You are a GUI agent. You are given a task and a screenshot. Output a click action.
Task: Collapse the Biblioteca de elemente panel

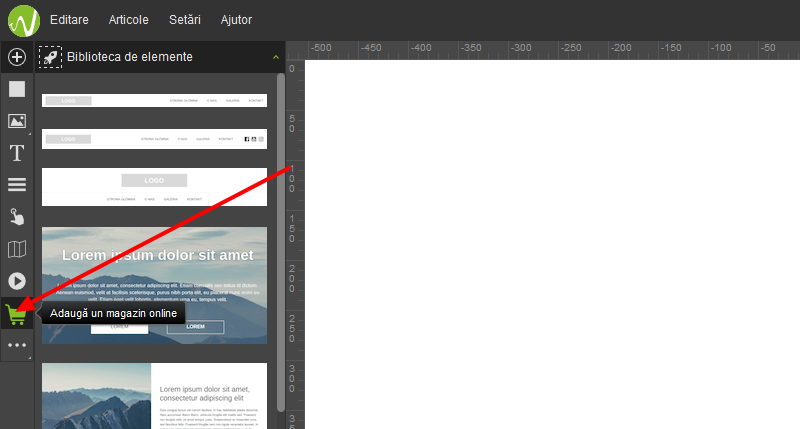click(276, 57)
